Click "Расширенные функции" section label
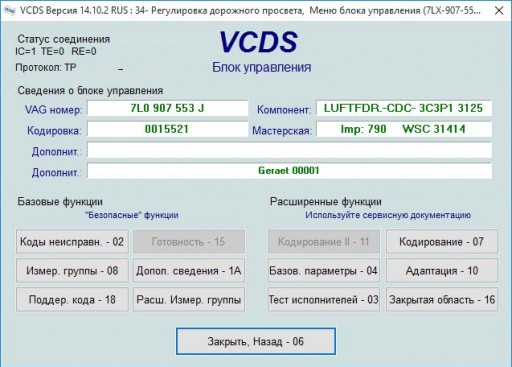 pyautogui.click(x=326, y=202)
